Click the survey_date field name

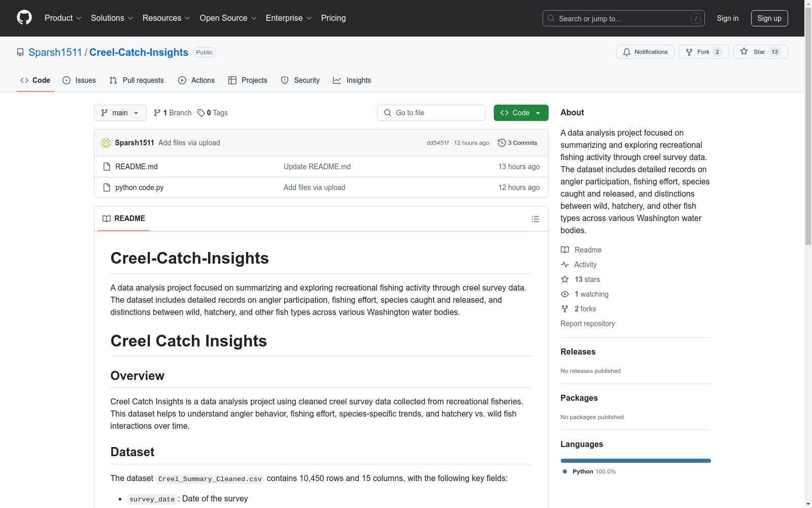(152, 499)
